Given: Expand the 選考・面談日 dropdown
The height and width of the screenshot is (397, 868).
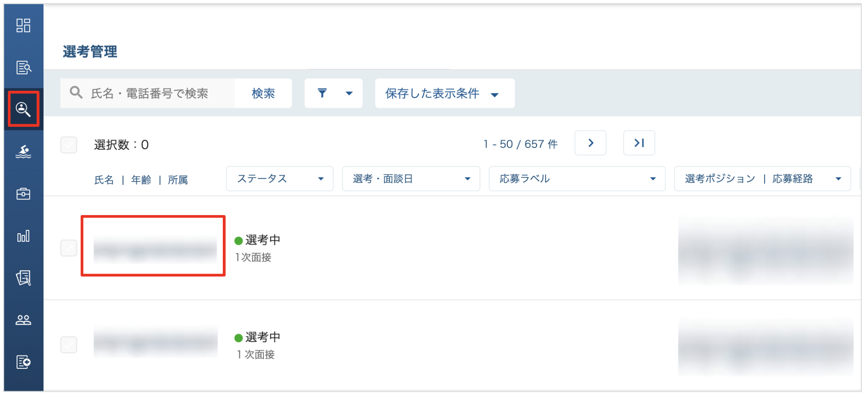Looking at the screenshot, I should [411, 179].
